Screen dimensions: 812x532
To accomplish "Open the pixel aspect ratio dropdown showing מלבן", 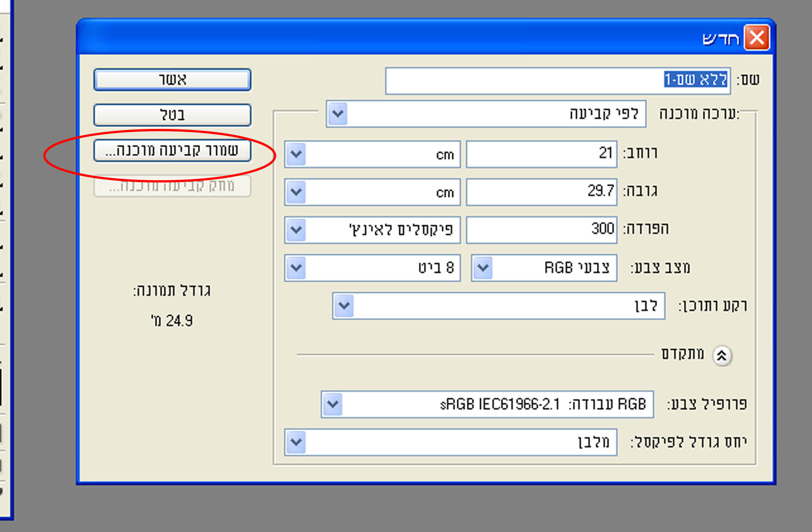I will [x=296, y=442].
